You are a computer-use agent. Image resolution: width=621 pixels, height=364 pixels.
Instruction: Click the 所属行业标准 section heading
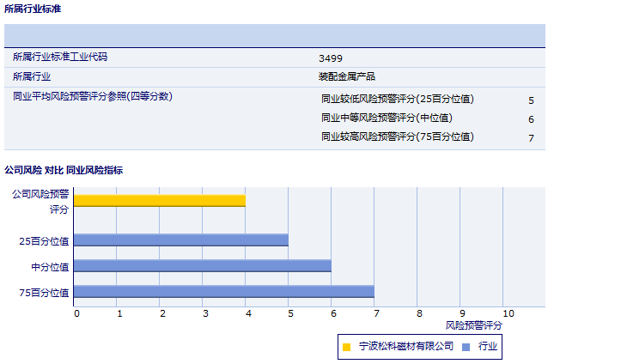click(x=33, y=9)
